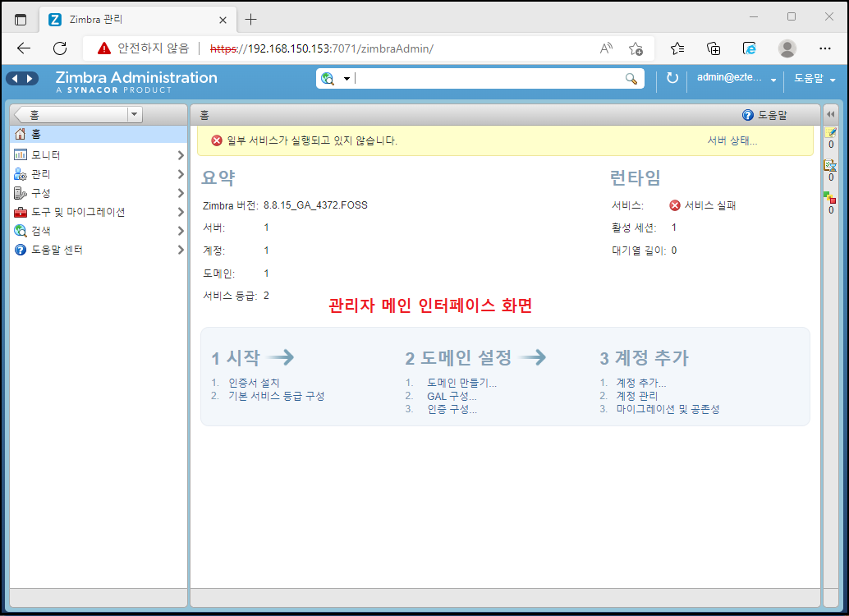Open 도메인 만들기... link
This screenshot has width=849, height=616.
[x=462, y=383]
